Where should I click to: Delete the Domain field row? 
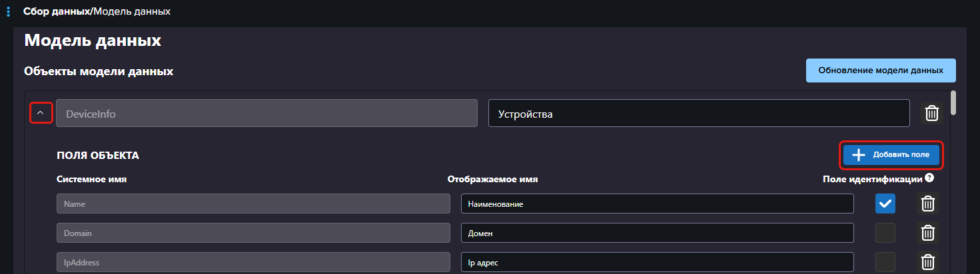point(927,233)
